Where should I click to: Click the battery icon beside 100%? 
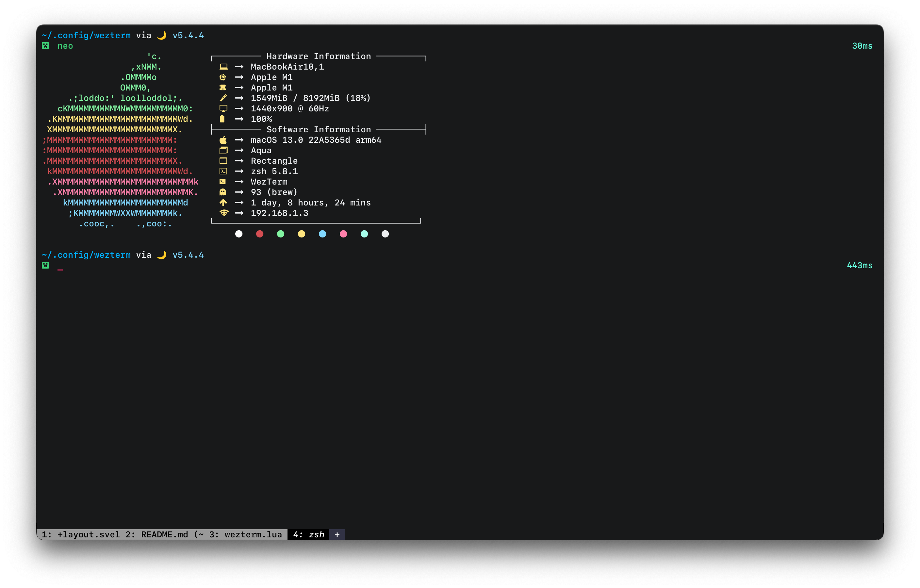click(x=222, y=119)
